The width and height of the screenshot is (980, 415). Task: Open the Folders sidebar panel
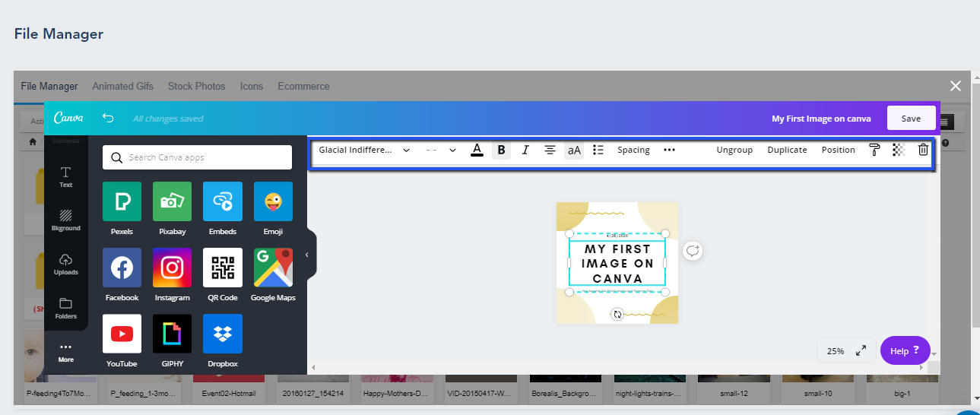coord(66,309)
